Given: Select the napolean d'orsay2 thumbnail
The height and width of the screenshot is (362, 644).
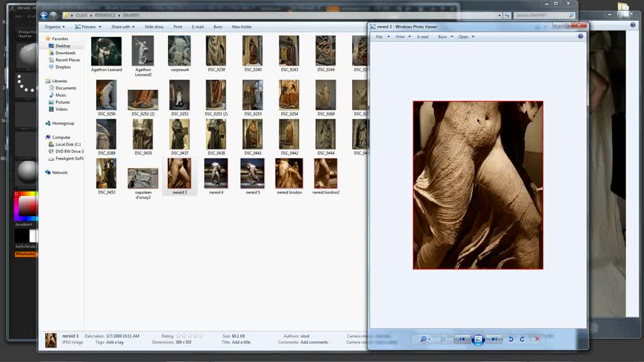Looking at the screenshot, I should (x=143, y=178).
